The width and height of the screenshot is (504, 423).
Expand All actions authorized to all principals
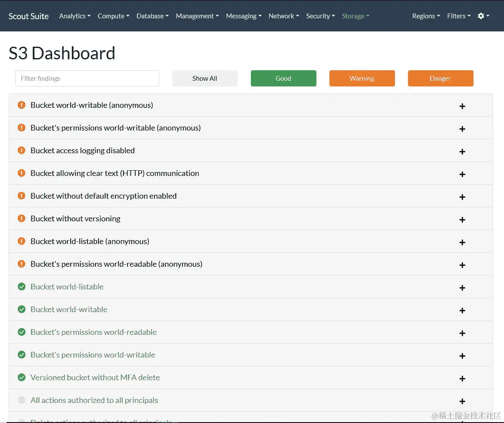pos(462,401)
